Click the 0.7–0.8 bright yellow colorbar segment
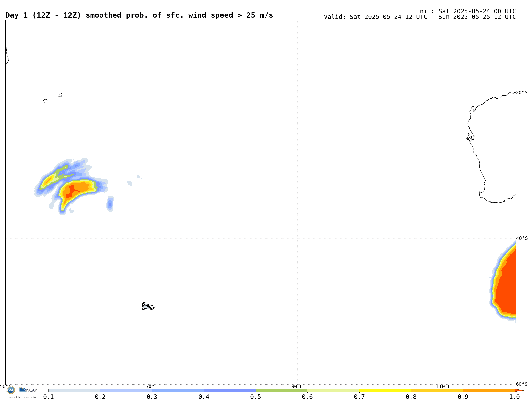 [x=385, y=390]
